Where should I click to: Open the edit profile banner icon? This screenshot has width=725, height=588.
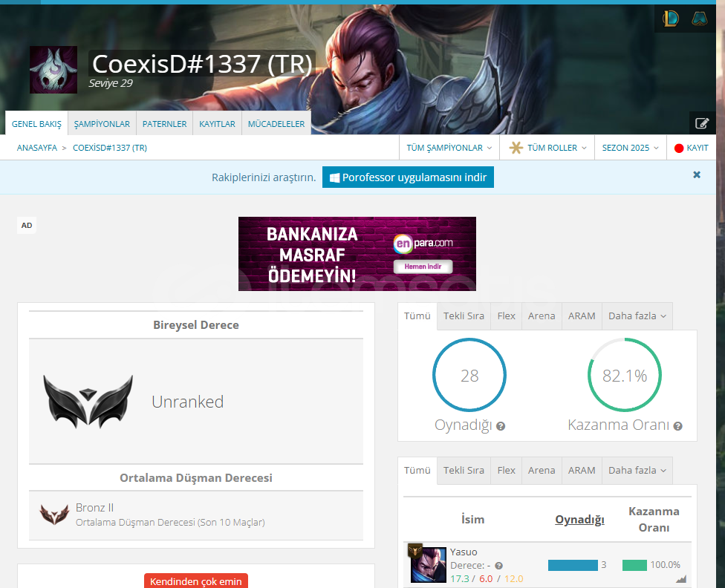click(702, 123)
